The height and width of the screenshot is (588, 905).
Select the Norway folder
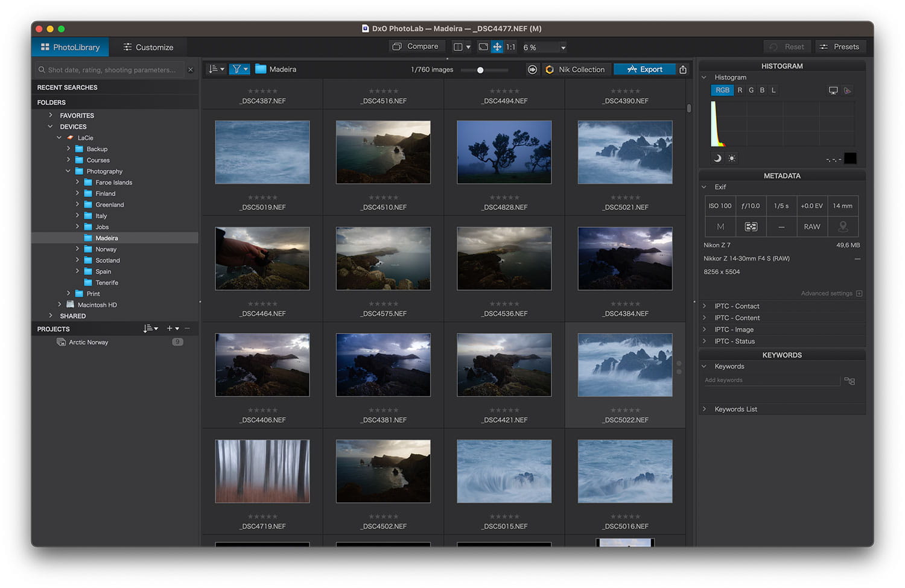click(106, 249)
